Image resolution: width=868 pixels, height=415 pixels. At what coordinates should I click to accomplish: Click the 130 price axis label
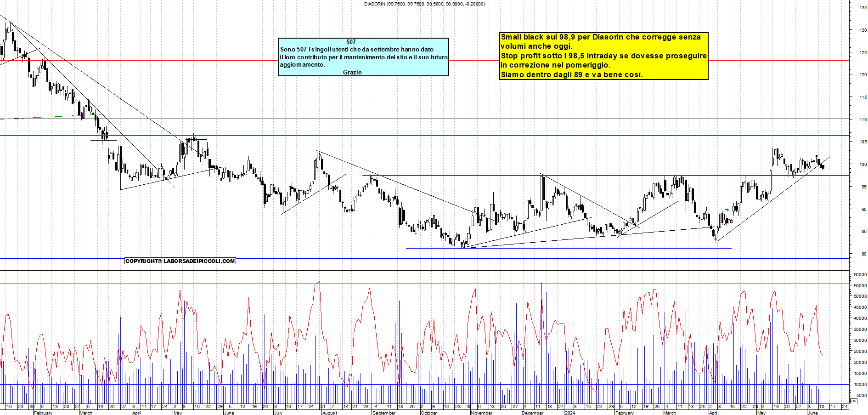tap(863, 30)
